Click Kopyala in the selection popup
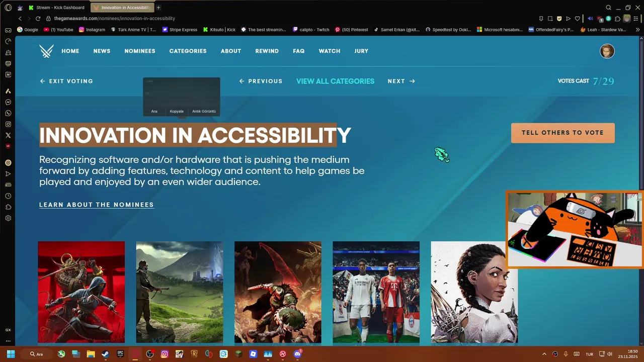The width and height of the screenshot is (644, 362). (177, 111)
